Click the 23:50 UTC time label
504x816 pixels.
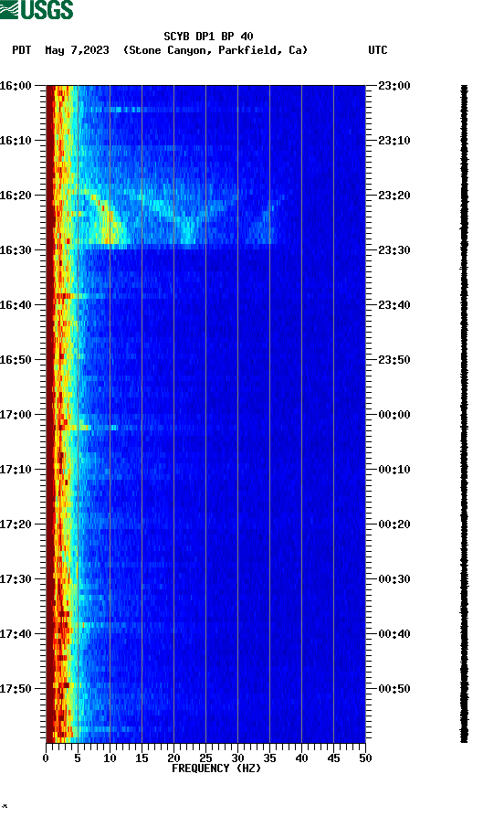pyautogui.click(x=394, y=360)
